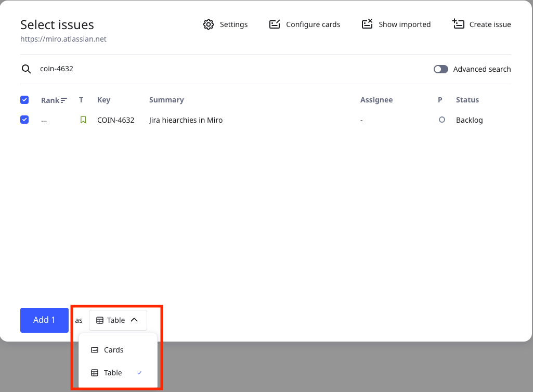Toggle the Advanced search switch
533x392 pixels.
click(441, 69)
